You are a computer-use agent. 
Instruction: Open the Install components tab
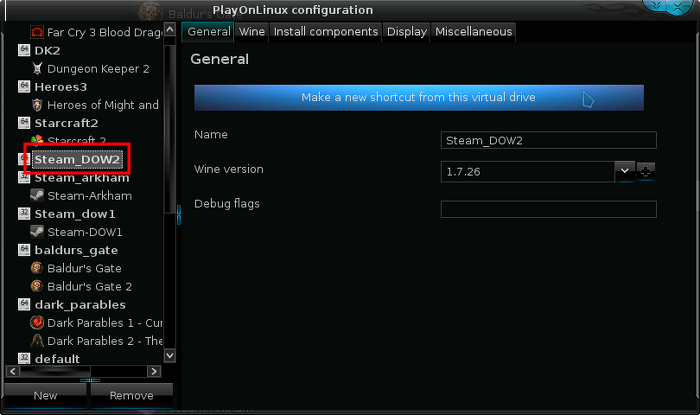(x=326, y=32)
